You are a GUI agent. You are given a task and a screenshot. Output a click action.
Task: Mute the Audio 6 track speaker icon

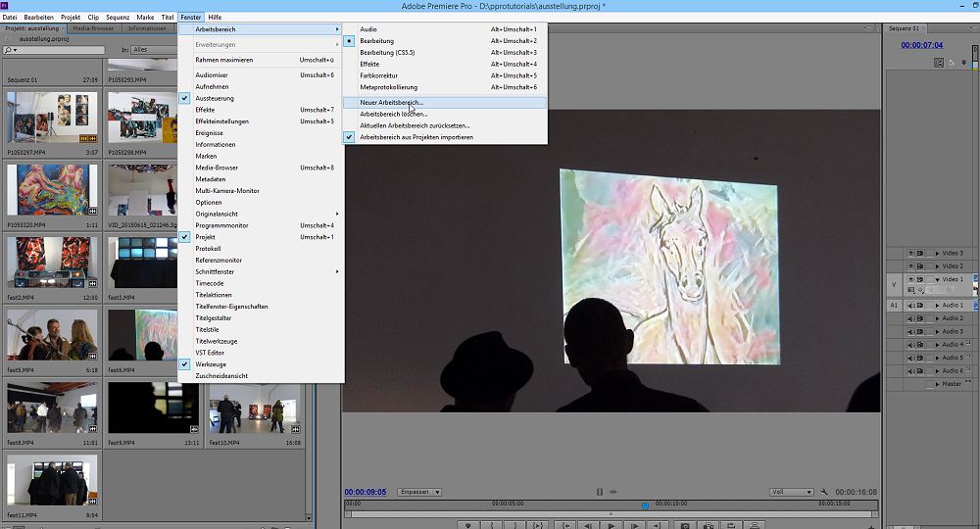(x=911, y=371)
